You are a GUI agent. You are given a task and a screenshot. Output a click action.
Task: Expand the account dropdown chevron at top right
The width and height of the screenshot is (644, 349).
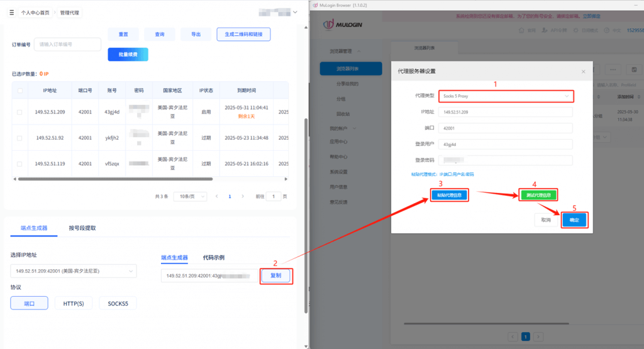tap(295, 13)
